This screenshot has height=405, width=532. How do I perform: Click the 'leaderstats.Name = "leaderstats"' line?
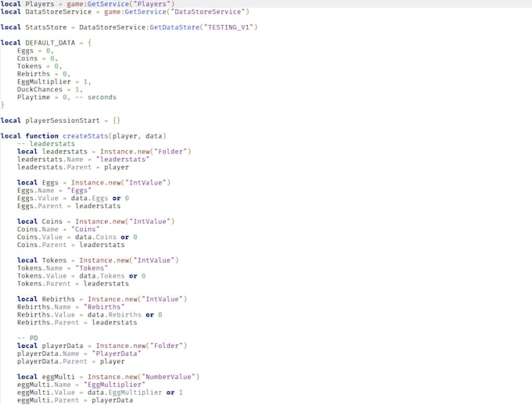coord(83,159)
